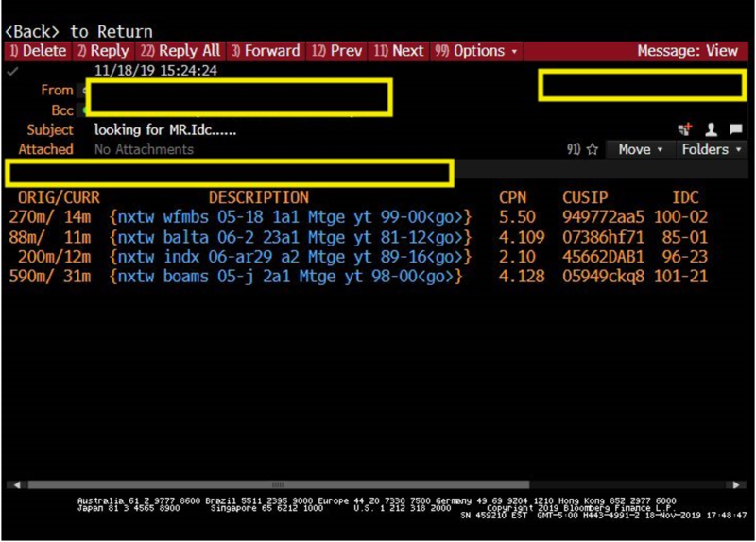Image resolution: width=756 pixels, height=542 pixels.
Task: Select CUSIP value 949772aa5
Action: pyautogui.click(x=603, y=217)
